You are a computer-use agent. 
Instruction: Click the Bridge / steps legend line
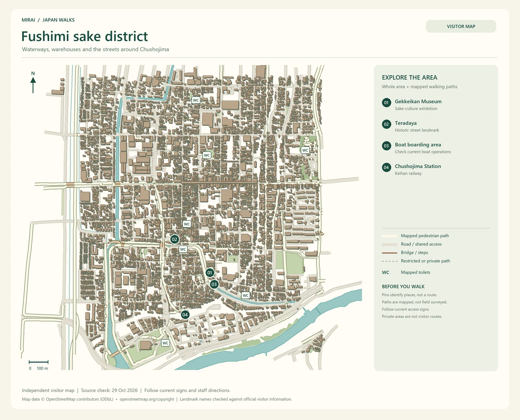click(390, 253)
